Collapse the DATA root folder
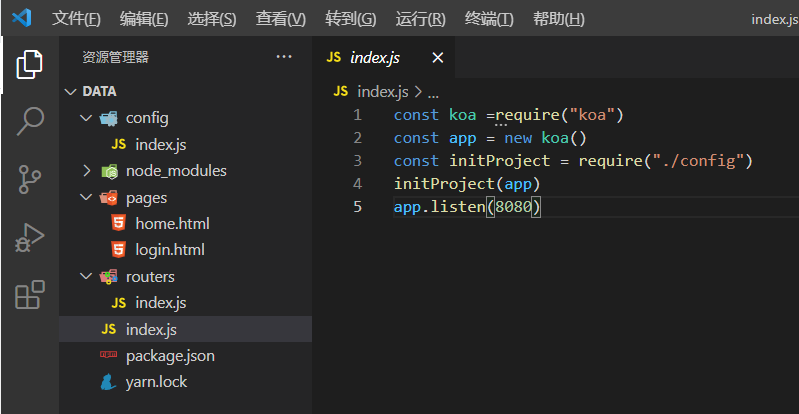This screenshot has height=414, width=799. (70, 92)
